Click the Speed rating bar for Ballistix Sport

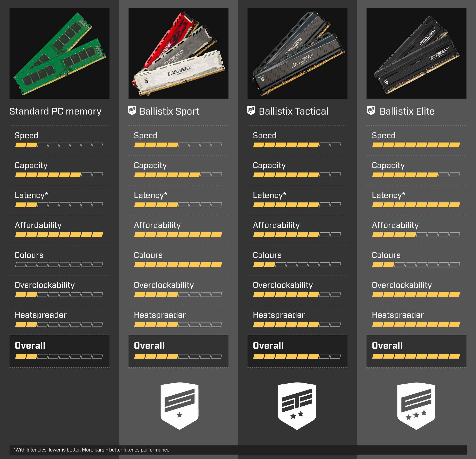pyautogui.click(x=178, y=145)
